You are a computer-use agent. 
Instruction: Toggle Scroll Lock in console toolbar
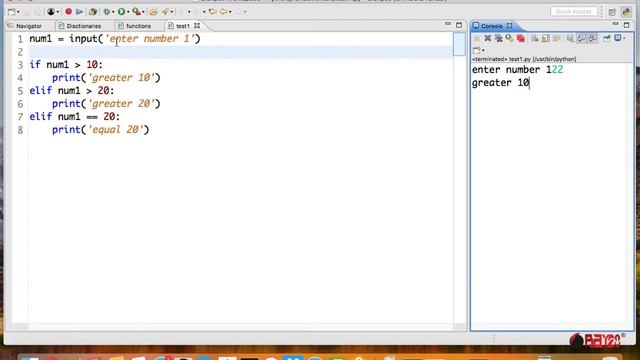[546, 38]
